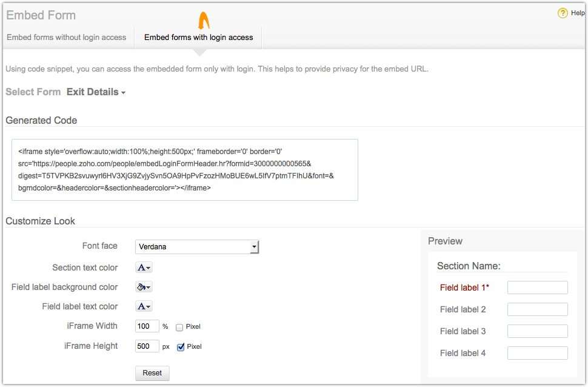
Task: Click the Field label 4 preview input
Action: click(537, 353)
